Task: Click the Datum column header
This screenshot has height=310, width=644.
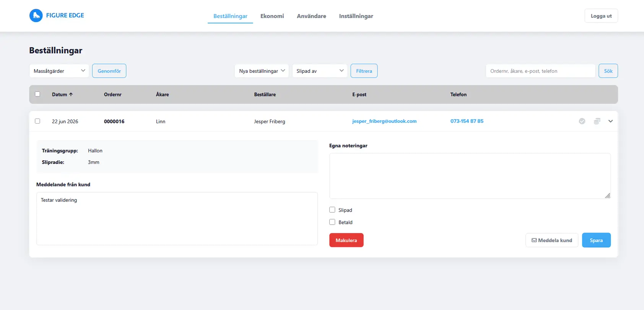Action: click(60, 95)
